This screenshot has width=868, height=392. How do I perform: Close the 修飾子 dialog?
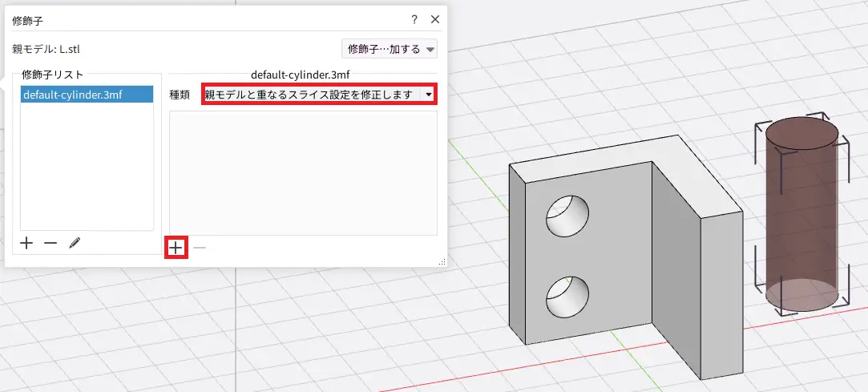click(435, 19)
